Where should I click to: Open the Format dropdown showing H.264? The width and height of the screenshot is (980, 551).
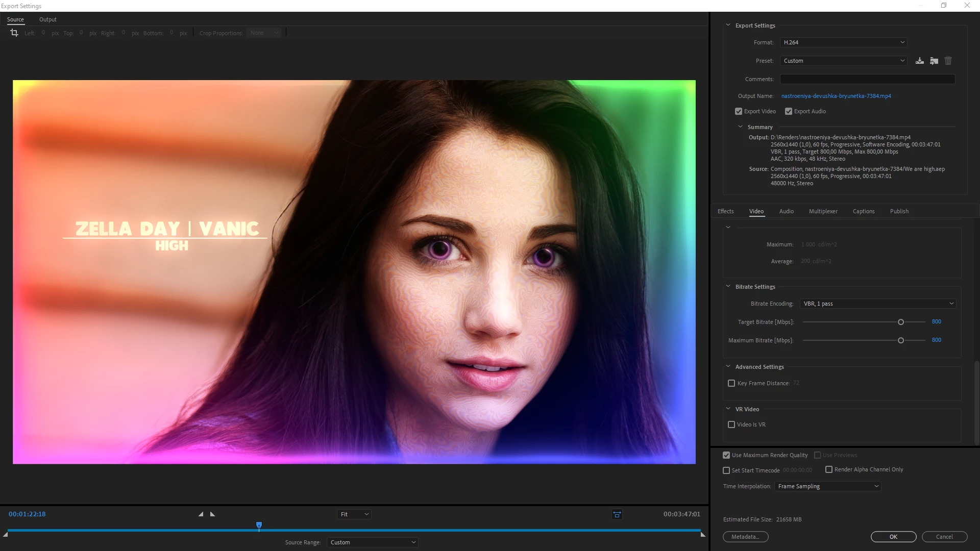(843, 42)
